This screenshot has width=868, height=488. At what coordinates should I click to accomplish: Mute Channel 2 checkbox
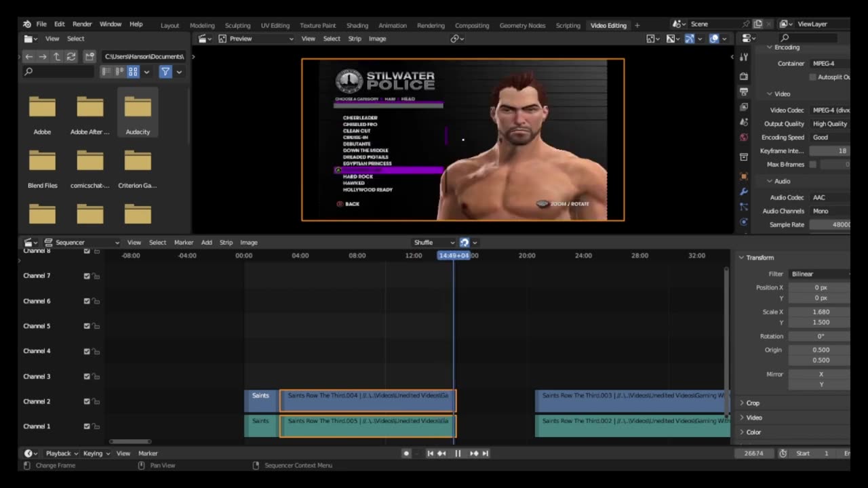click(87, 401)
